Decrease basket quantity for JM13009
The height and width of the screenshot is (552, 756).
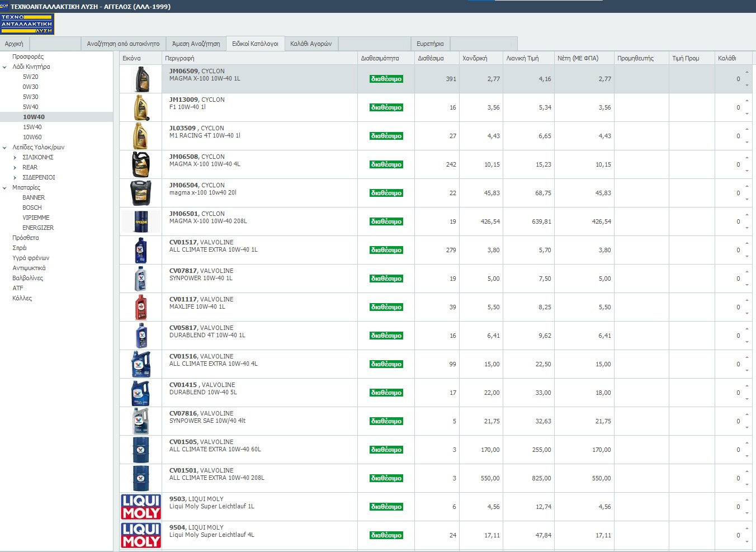pyautogui.click(x=747, y=114)
